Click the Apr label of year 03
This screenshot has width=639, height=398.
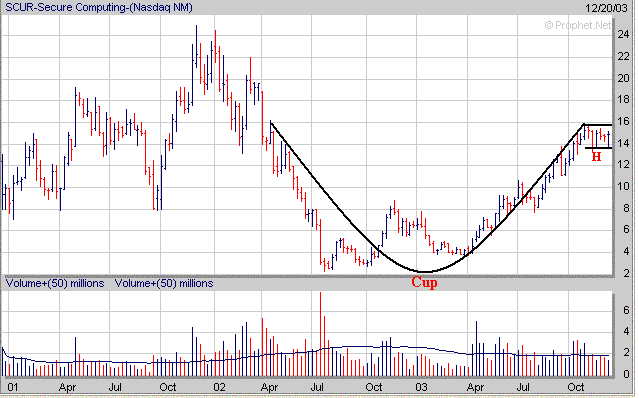(x=475, y=387)
